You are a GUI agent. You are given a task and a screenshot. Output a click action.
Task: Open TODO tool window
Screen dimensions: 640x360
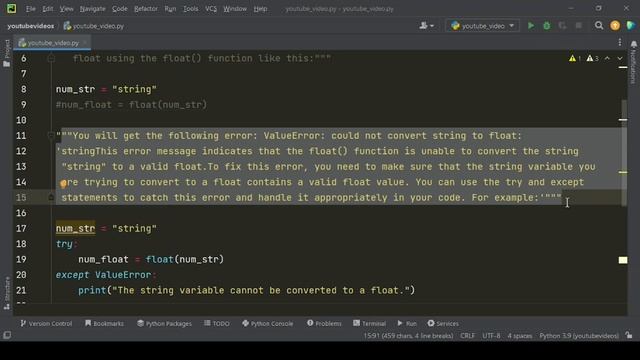217,323
